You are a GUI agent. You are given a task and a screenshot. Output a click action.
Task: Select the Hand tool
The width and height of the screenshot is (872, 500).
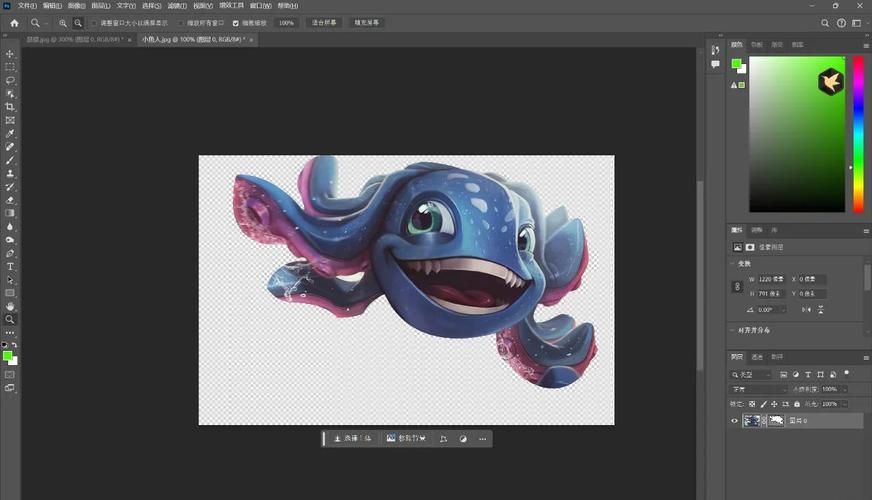click(10, 306)
